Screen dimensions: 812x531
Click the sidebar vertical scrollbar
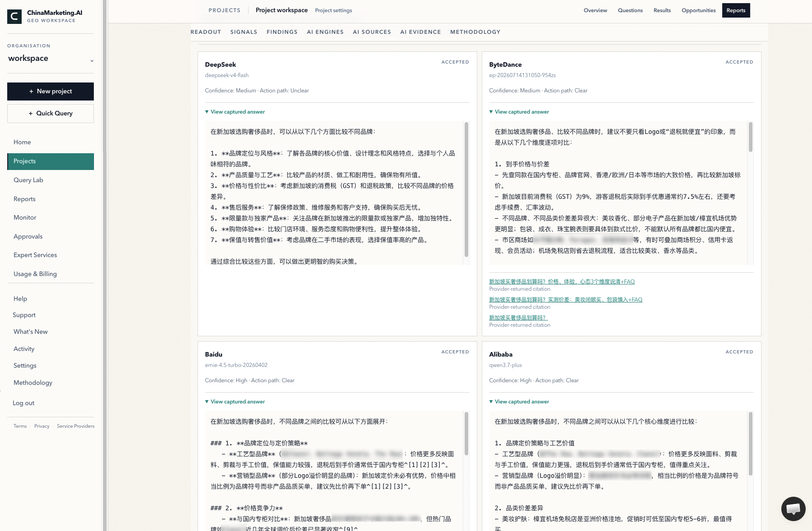pyautogui.click(x=105, y=265)
